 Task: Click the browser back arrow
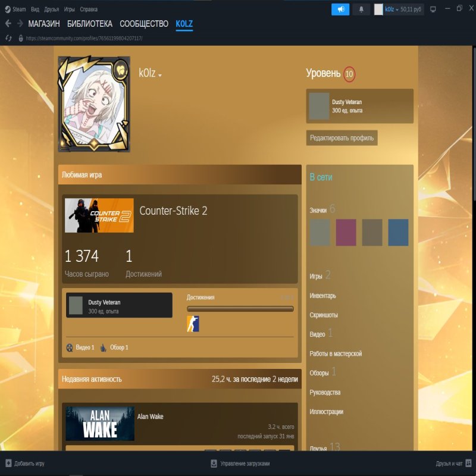pos(8,24)
